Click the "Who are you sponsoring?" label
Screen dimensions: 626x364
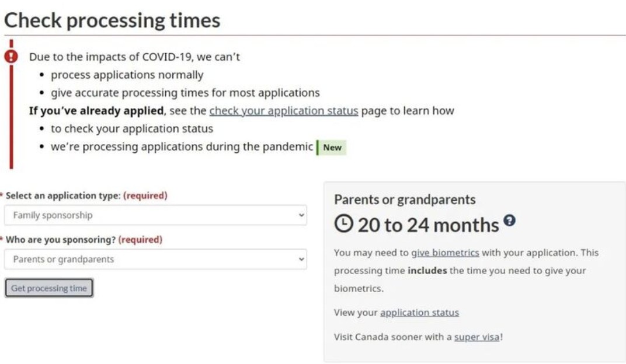point(61,240)
